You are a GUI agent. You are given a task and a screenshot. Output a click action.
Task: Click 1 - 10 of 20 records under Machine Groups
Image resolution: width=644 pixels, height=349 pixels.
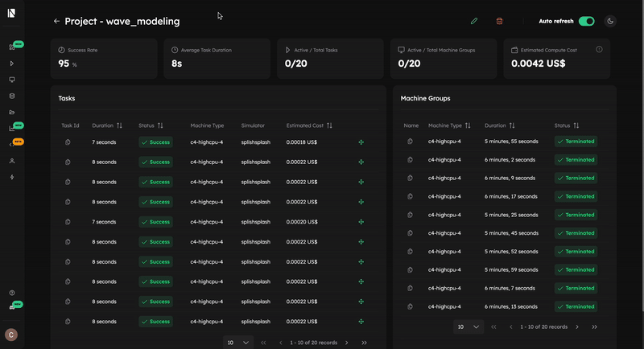pos(544,326)
